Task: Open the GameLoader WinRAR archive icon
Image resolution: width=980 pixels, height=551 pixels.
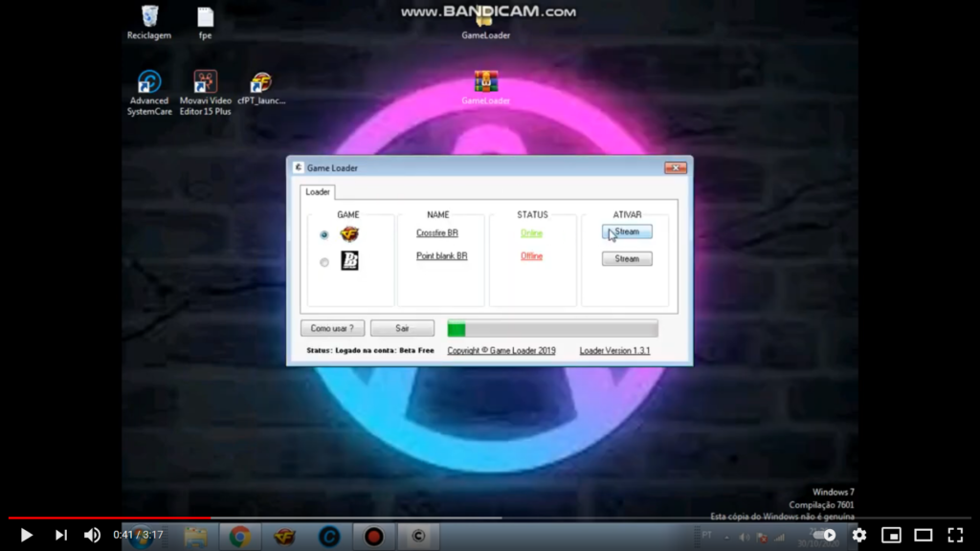Action: tap(485, 87)
